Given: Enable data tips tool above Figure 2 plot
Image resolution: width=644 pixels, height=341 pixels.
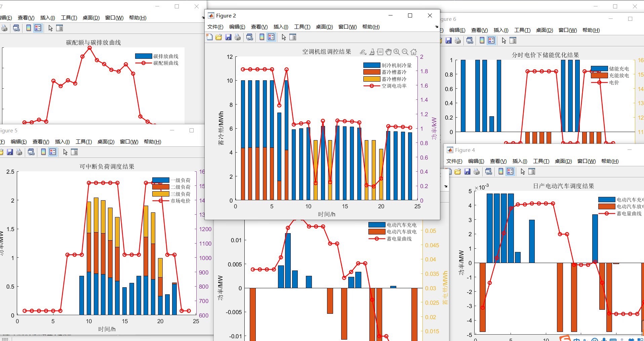Looking at the screenshot, I should tap(380, 52).
